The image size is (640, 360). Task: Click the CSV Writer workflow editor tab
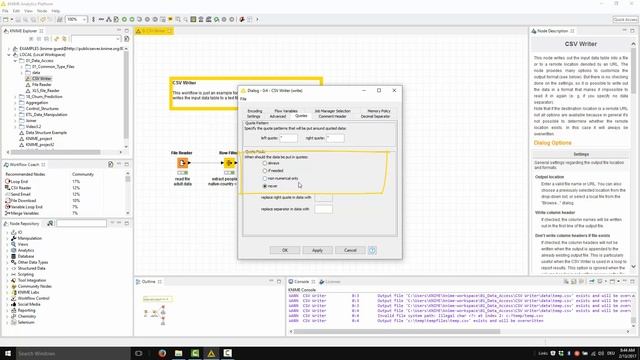click(x=154, y=31)
